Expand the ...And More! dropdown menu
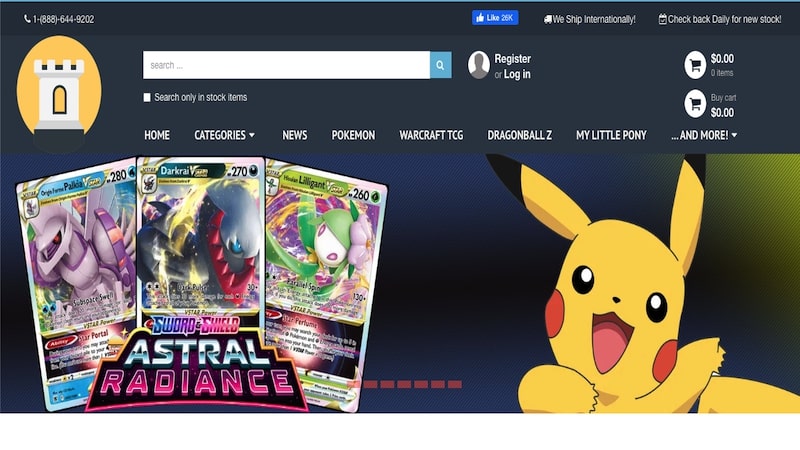This screenshot has height=450, width=800. point(704,135)
